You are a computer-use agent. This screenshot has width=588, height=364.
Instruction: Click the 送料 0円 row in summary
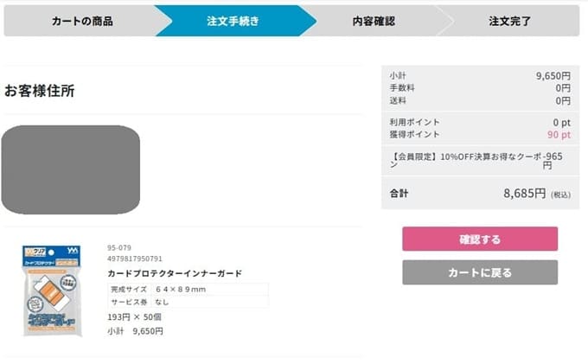(x=480, y=100)
